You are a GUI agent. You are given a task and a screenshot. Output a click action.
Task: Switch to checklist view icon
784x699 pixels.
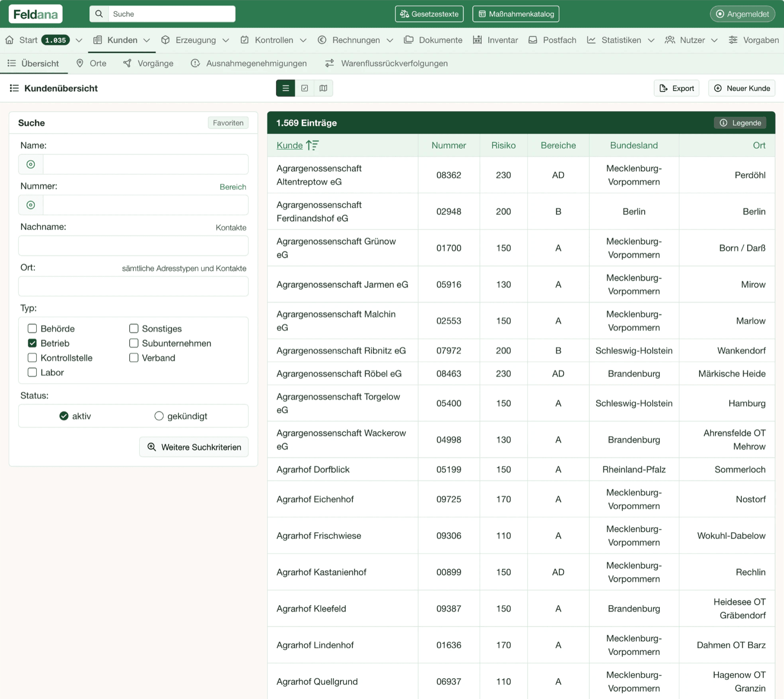pos(304,88)
